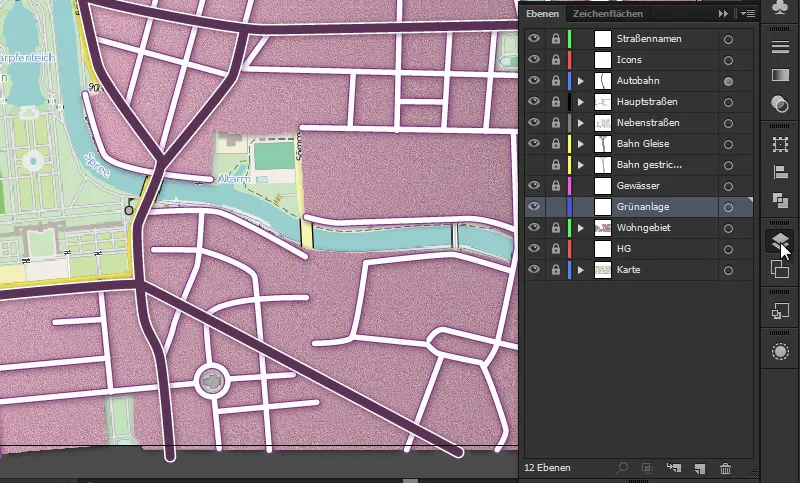This screenshot has height=483, width=800.
Task: Click the green color bar of Straßennamen layer
Action: click(x=569, y=39)
